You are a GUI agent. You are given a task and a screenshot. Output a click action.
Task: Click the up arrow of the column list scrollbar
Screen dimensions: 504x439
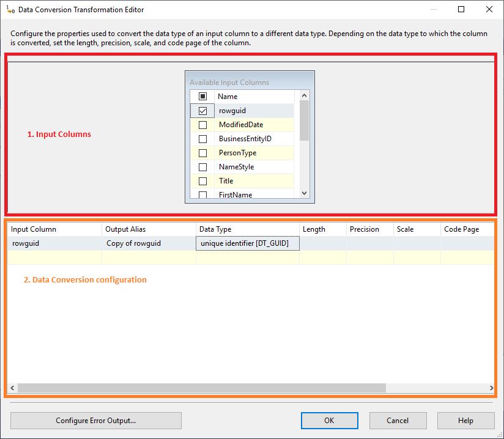(304, 95)
